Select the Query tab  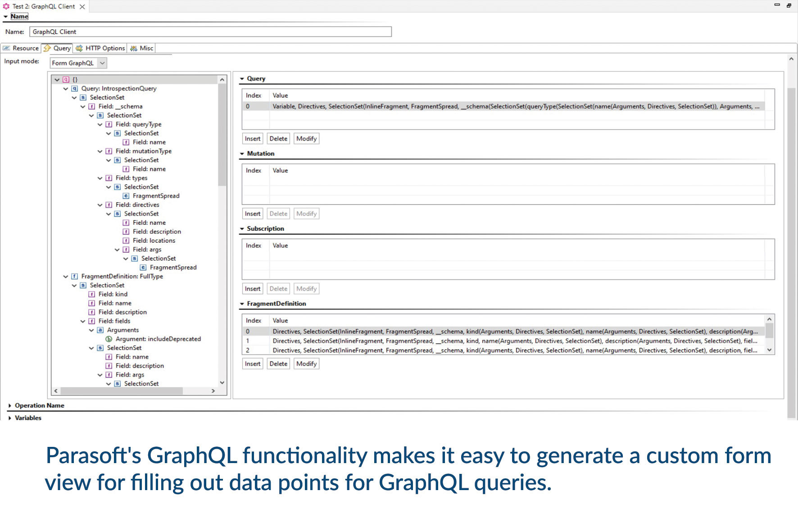click(x=57, y=48)
